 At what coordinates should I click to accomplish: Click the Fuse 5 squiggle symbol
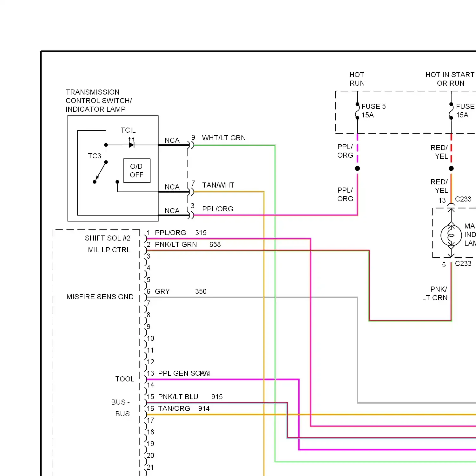[x=357, y=111]
